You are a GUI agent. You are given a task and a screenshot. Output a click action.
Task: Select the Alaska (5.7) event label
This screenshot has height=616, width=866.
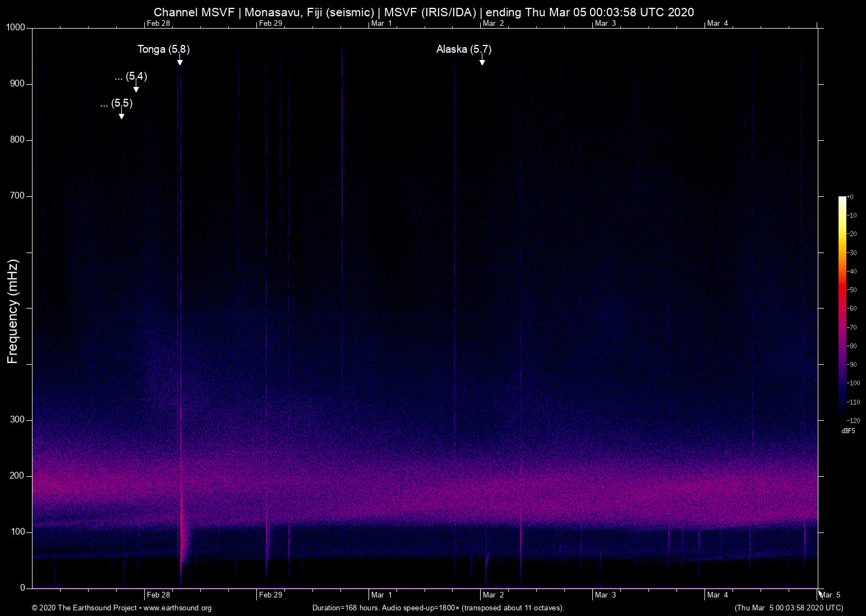463,49
